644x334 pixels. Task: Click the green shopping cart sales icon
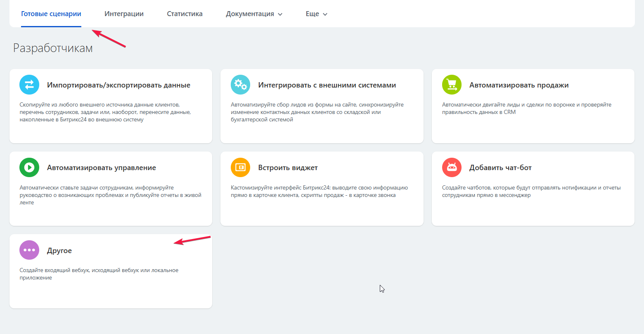pyautogui.click(x=452, y=85)
